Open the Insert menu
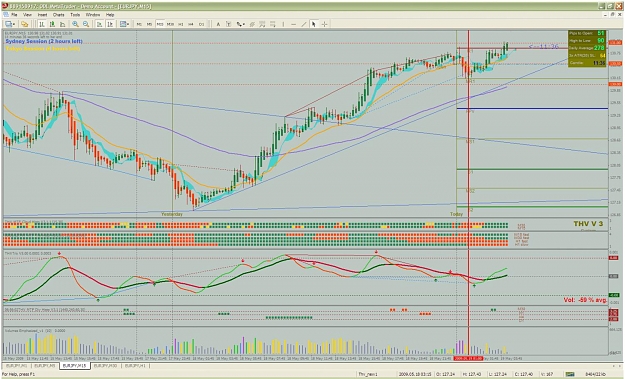 42,15
